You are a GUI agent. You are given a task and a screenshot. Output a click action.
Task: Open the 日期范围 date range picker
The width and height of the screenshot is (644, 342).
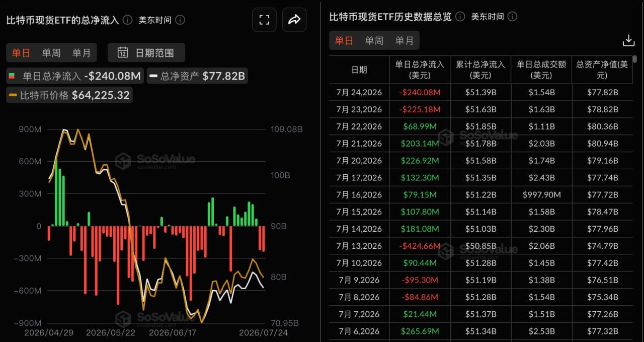[x=146, y=52]
